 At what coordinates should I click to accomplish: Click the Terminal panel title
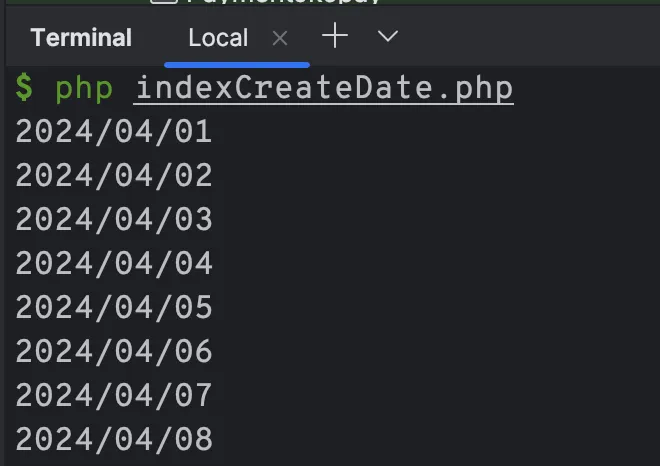[x=81, y=38]
